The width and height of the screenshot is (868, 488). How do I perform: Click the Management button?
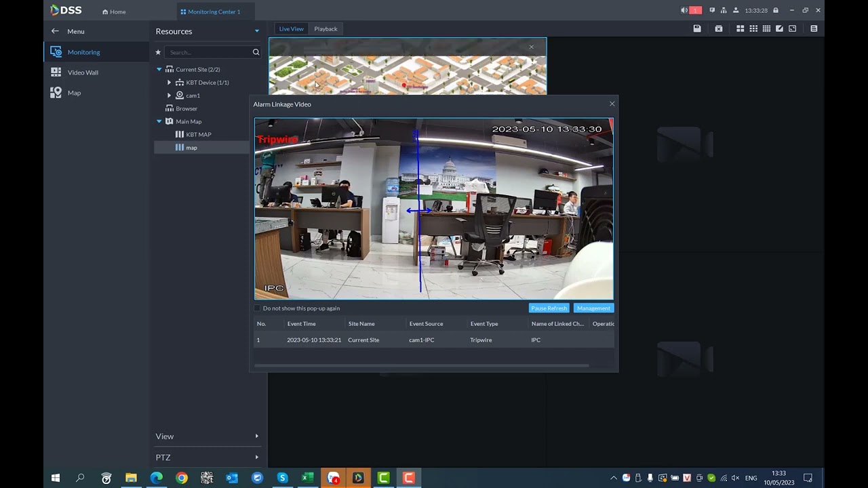pos(593,308)
